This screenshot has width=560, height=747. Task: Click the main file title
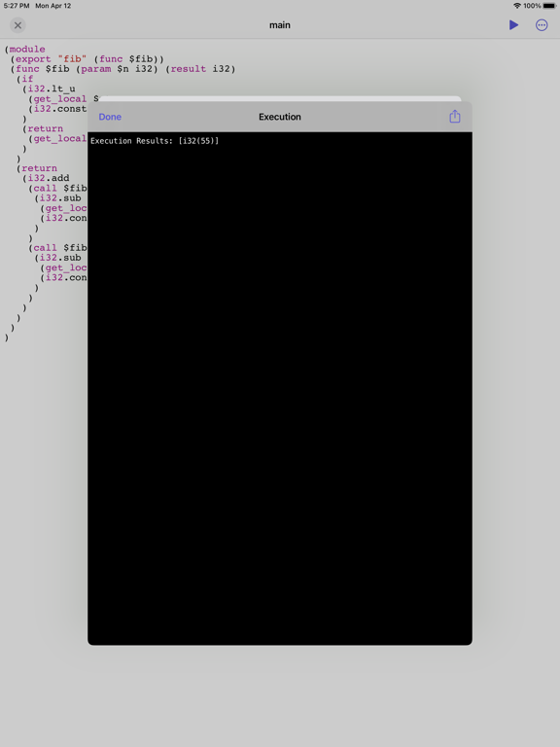click(x=280, y=24)
